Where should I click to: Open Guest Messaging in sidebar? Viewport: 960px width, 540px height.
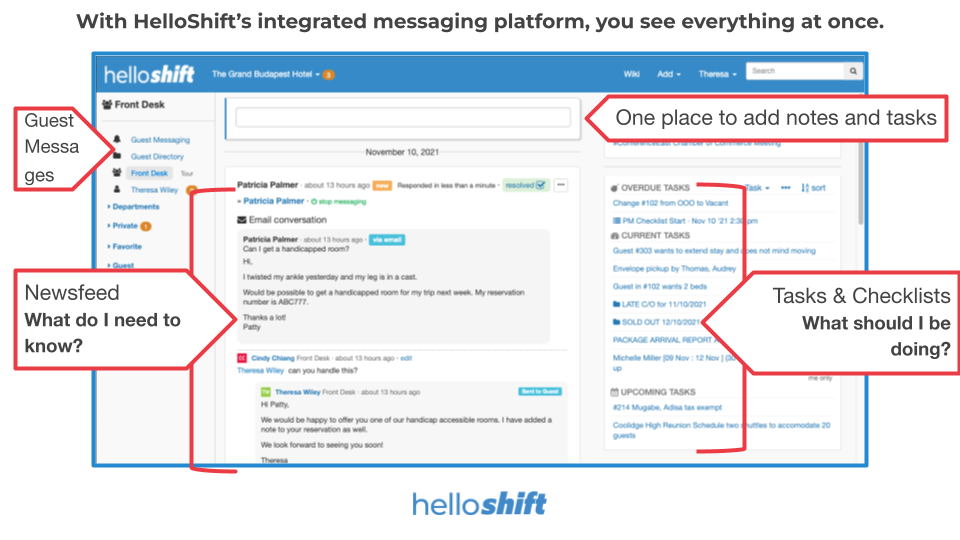click(x=160, y=140)
